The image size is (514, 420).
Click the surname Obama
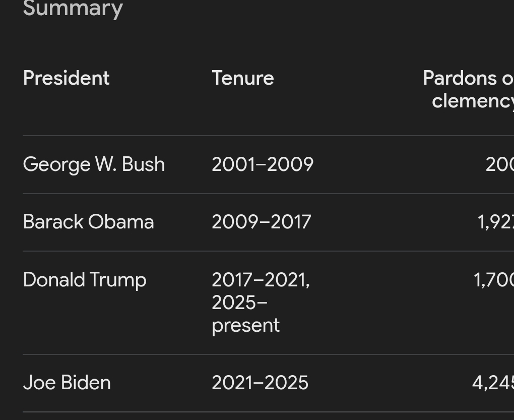(121, 222)
